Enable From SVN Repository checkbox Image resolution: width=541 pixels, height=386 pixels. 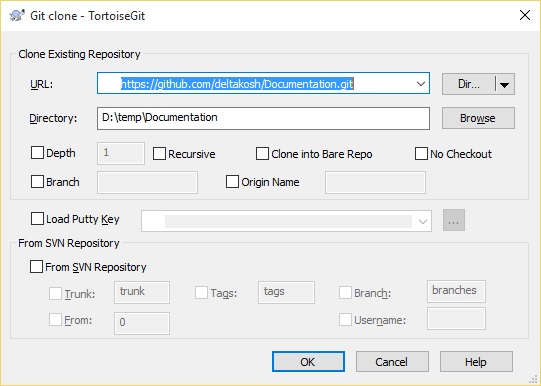[36, 267]
